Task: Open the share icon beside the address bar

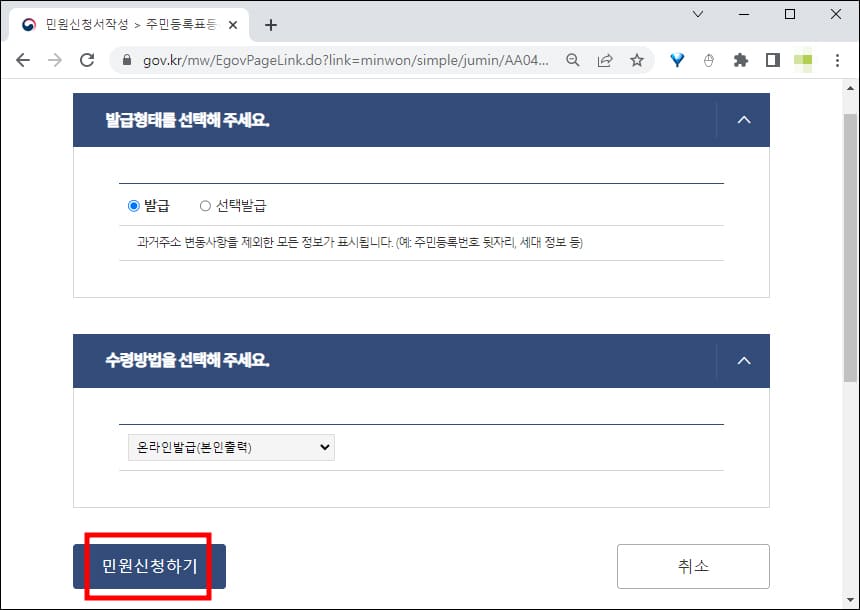Action: (604, 60)
